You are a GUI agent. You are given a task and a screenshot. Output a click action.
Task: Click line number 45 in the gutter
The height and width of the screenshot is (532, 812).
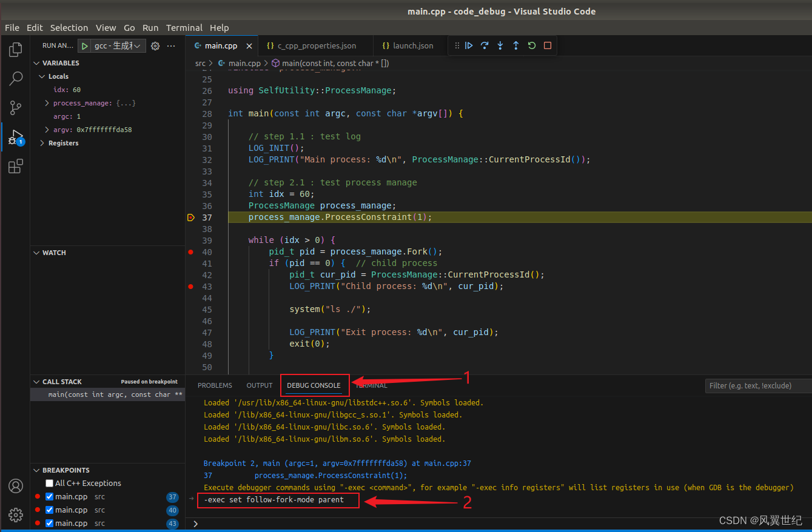207,309
